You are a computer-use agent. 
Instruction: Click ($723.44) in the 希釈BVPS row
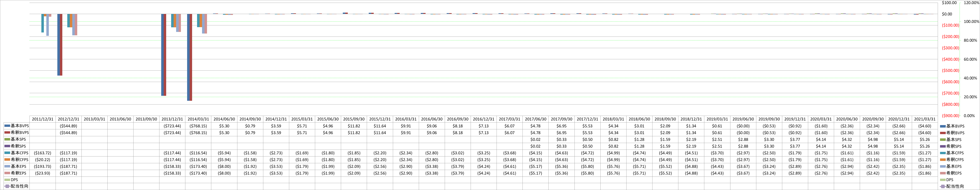(172, 133)
